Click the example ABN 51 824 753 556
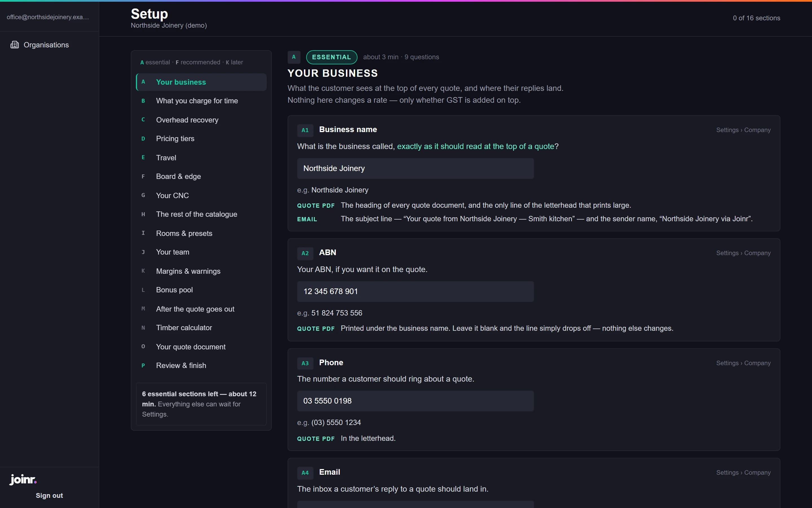Image resolution: width=812 pixels, height=508 pixels. point(337,313)
